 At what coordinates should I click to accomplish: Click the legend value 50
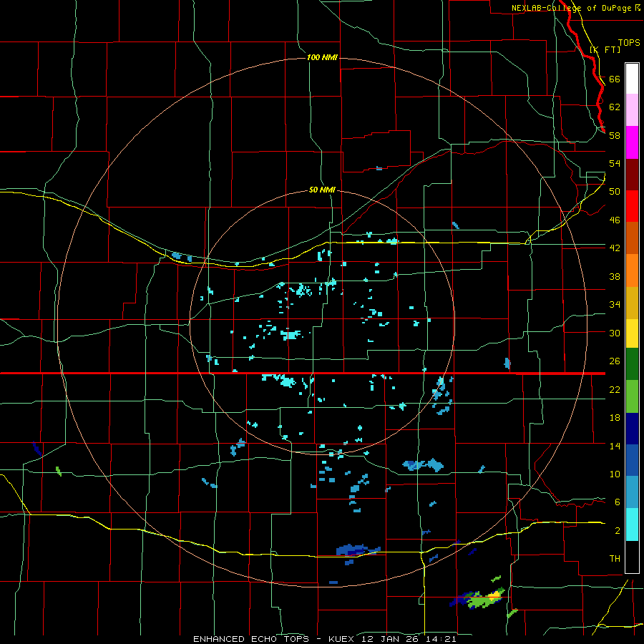click(615, 191)
